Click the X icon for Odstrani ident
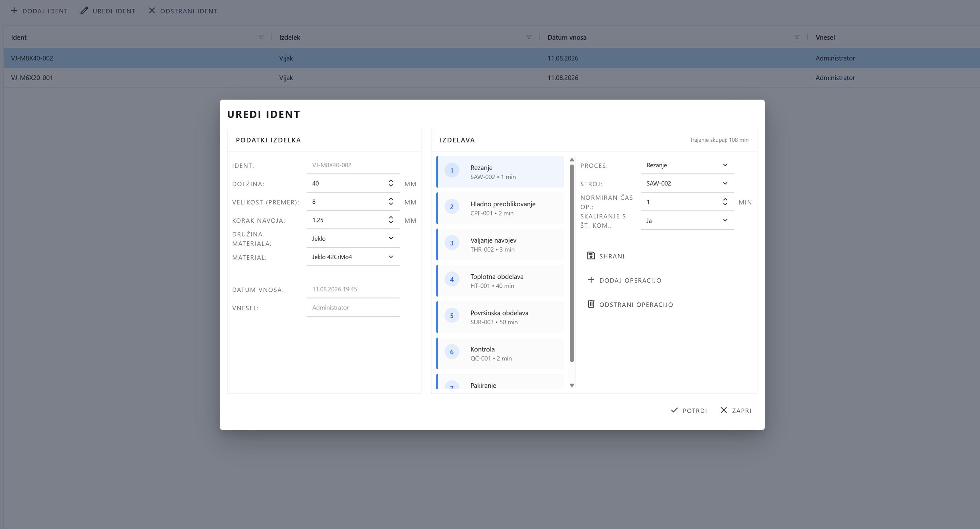Viewport: 980px width, 529px height. tap(152, 11)
